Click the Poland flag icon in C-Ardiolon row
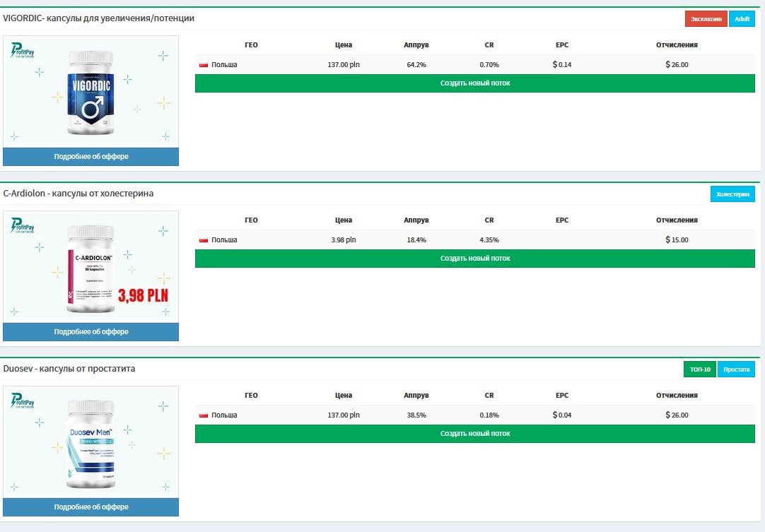The width and height of the screenshot is (765, 532). click(x=204, y=240)
